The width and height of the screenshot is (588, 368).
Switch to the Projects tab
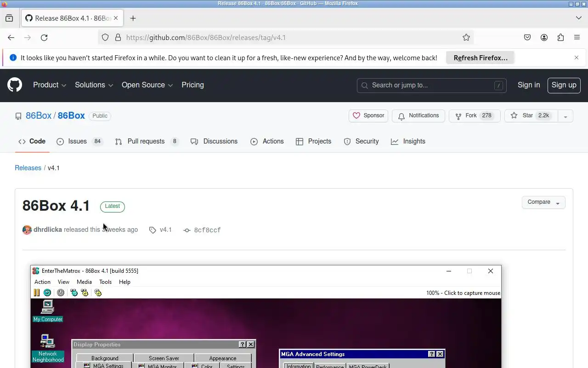coord(314,142)
